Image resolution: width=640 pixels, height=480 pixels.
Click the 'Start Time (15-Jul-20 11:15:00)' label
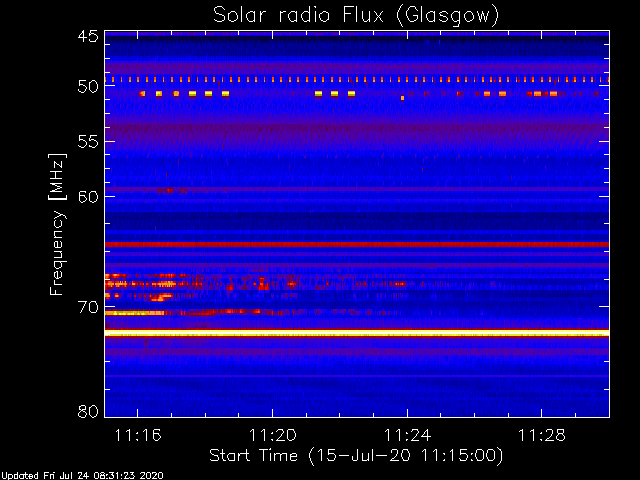click(x=356, y=456)
